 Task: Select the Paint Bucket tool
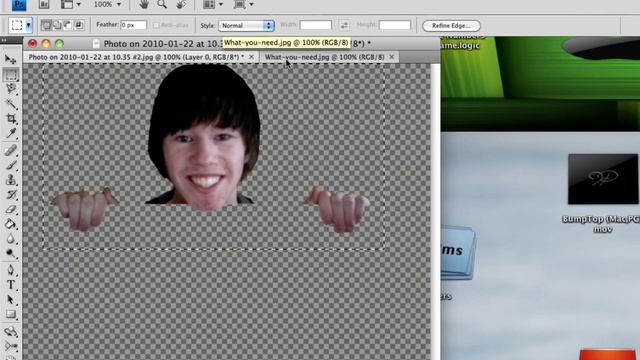(11, 224)
